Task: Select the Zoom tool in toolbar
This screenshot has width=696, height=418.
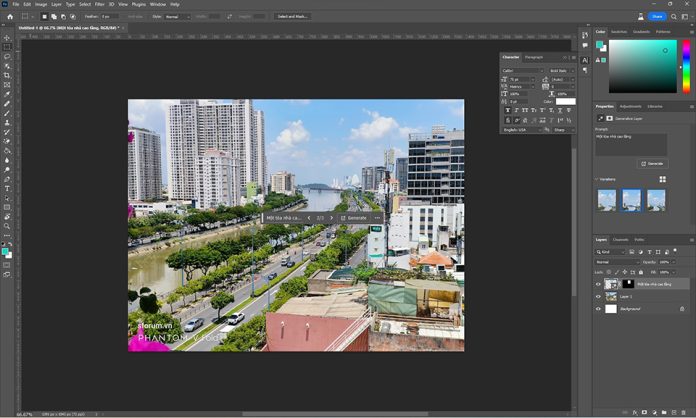Action: pos(7,226)
